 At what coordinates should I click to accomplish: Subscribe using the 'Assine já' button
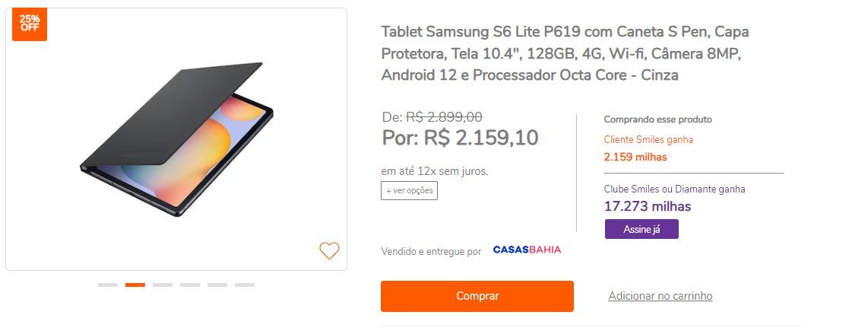click(641, 229)
